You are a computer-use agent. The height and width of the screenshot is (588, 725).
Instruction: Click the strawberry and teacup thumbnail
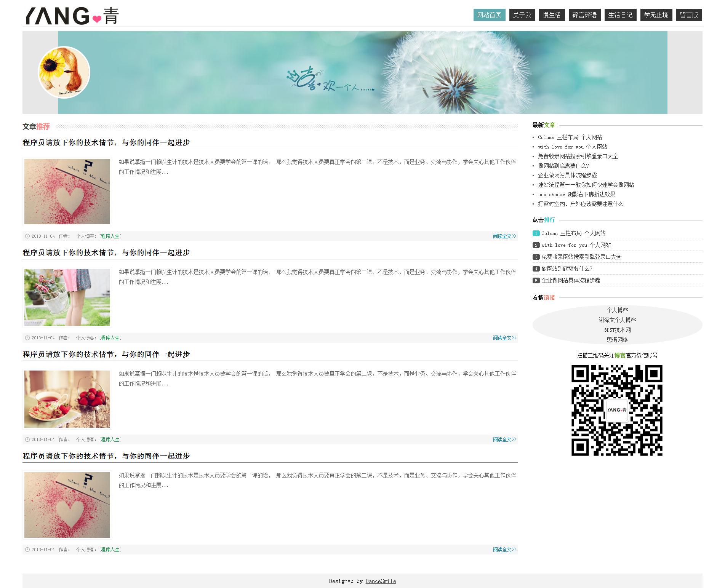click(x=67, y=399)
